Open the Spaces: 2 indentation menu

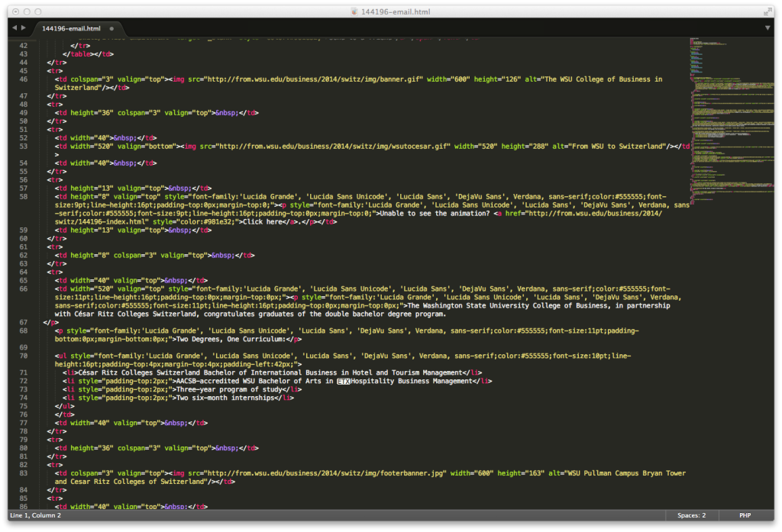pos(691,515)
